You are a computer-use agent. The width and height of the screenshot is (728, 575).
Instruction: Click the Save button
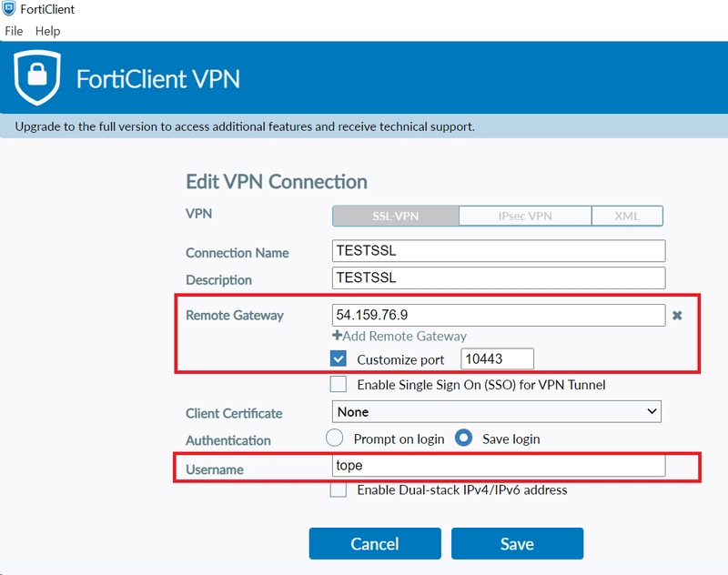(x=517, y=543)
